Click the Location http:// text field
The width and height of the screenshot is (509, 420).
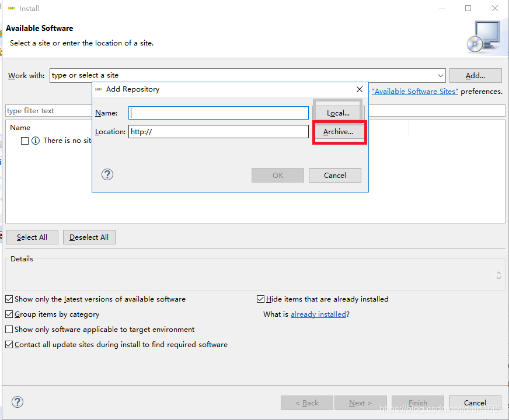pyautogui.click(x=218, y=132)
